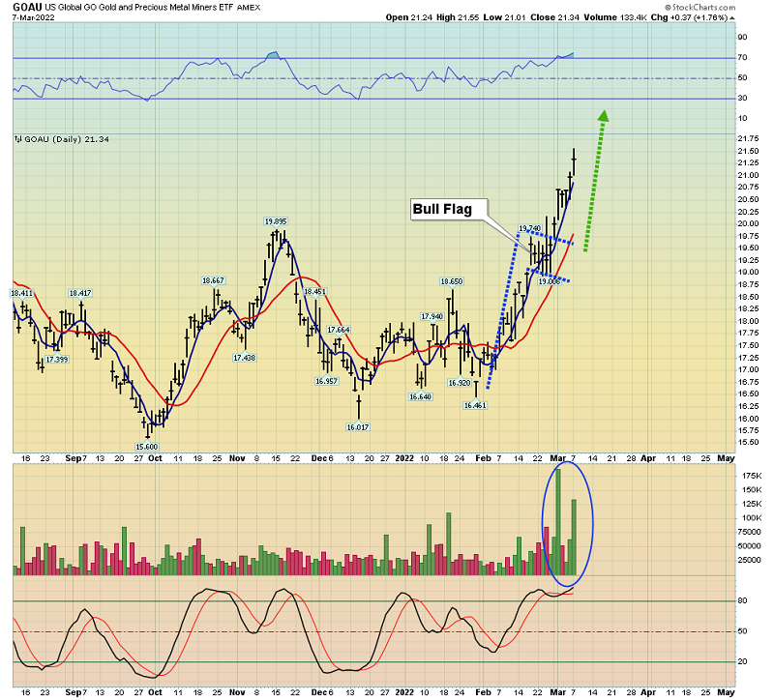Click the 18.650 January high label
This screenshot has height=700, width=774.
[452, 281]
